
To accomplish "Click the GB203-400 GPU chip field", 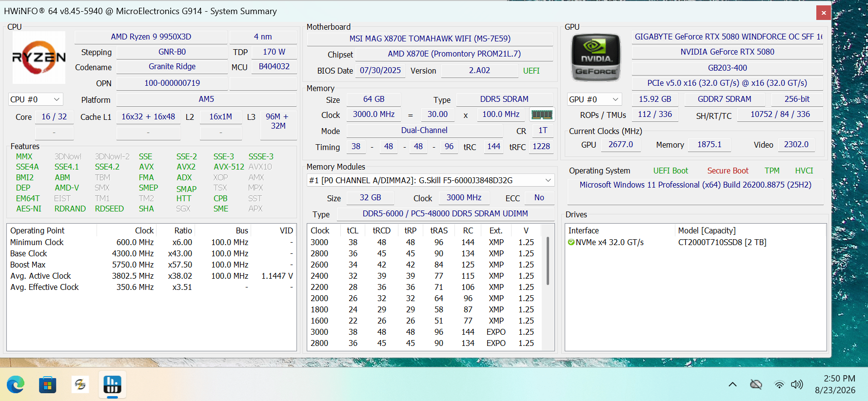I will point(728,68).
